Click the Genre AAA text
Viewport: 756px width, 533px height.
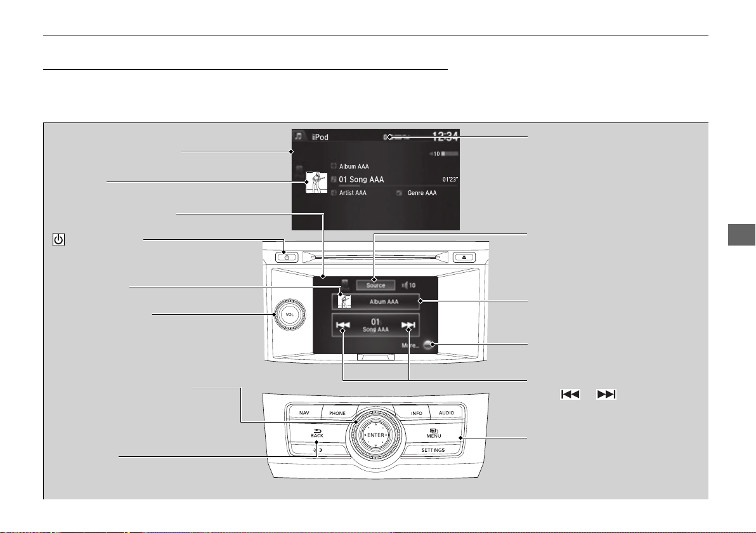coord(422,193)
